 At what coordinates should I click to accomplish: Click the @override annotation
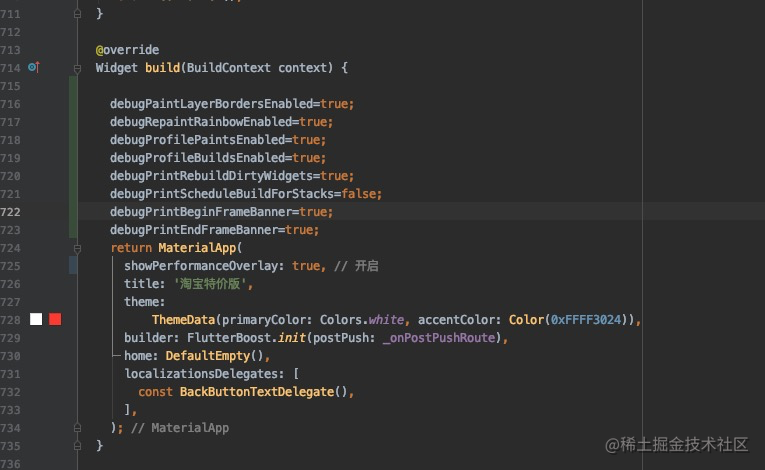[x=127, y=50]
